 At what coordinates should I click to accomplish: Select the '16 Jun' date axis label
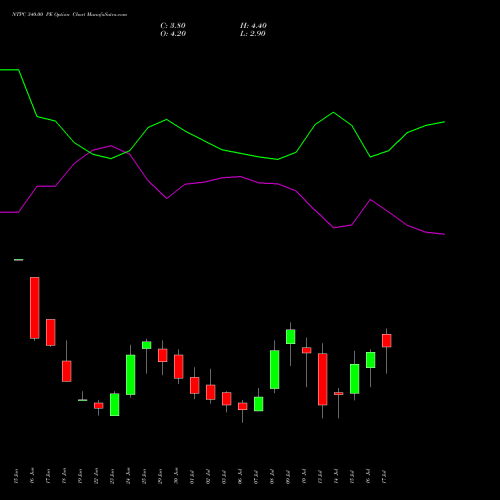(x=32, y=476)
